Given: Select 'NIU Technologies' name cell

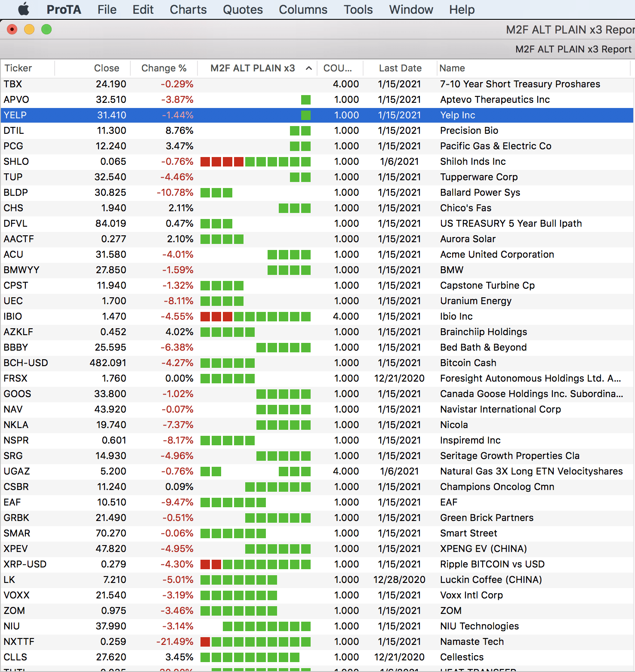Looking at the screenshot, I should click(x=479, y=626).
